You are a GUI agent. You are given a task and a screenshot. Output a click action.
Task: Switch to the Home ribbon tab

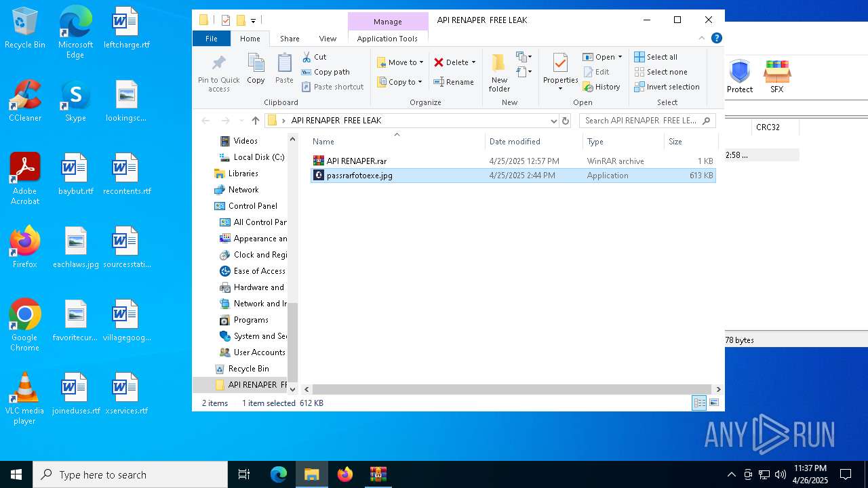(250, 39)
